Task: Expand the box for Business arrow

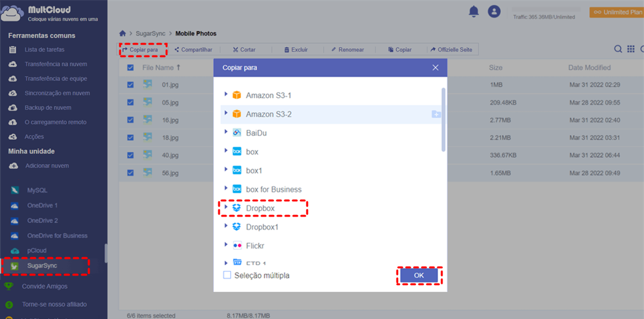Action: tap(226, 189)
